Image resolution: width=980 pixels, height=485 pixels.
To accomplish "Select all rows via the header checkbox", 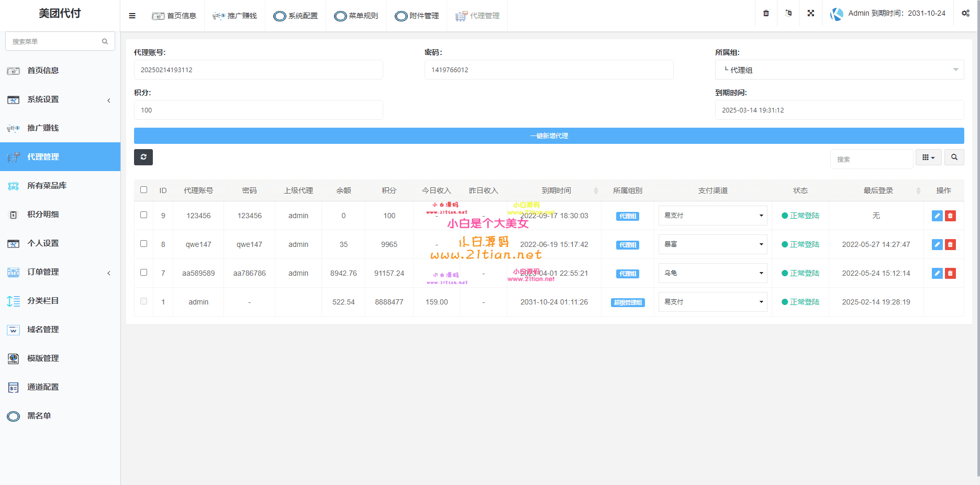I will [x=143, y=190].
